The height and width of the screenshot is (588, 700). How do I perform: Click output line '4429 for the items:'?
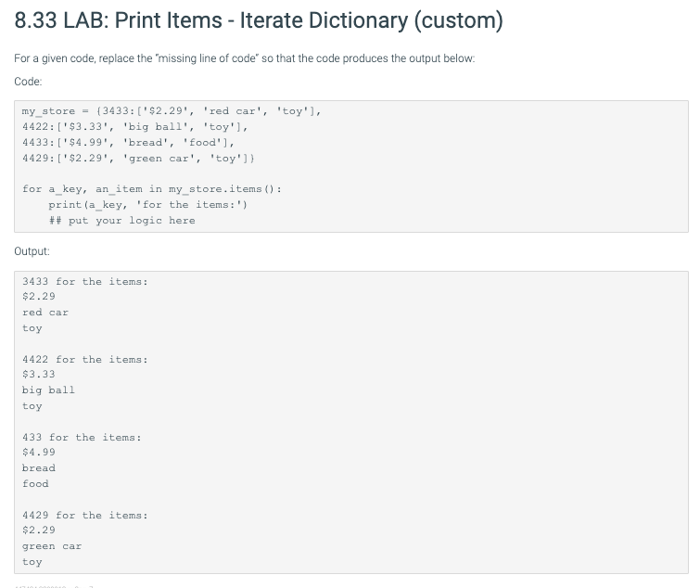pyautogui.click(x=84, y=516)
